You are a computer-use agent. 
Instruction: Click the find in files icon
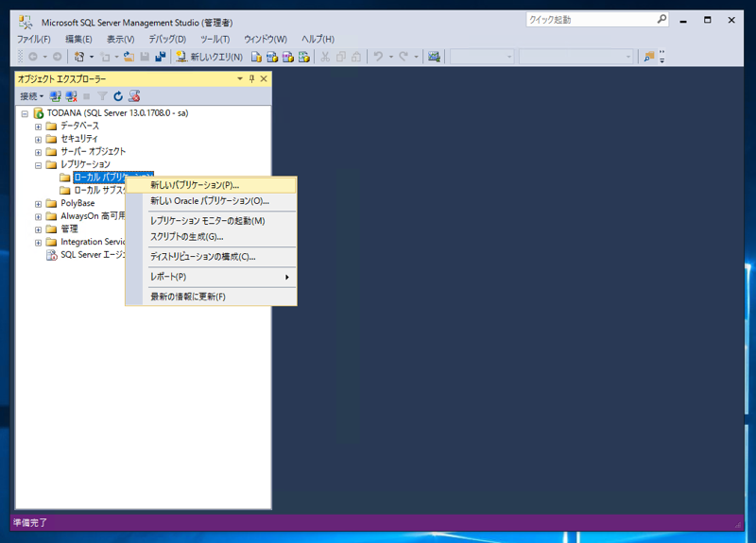pyautogui.click(x=649, y=57)
